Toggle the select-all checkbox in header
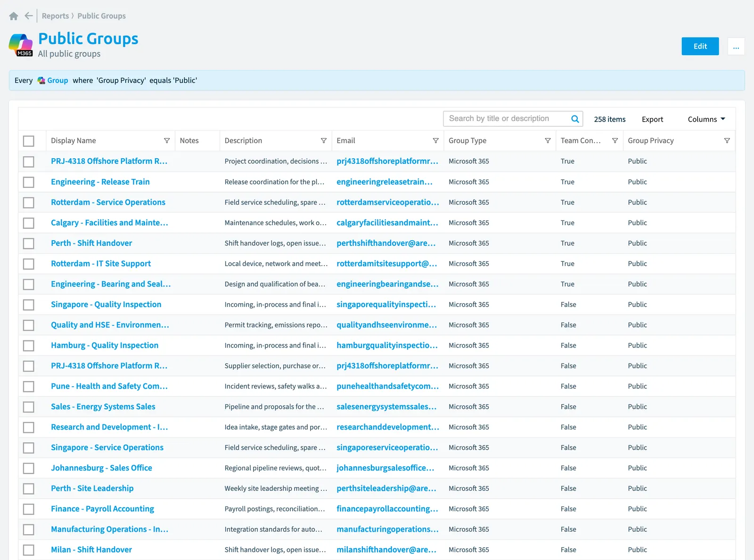 tap(29, 141)
